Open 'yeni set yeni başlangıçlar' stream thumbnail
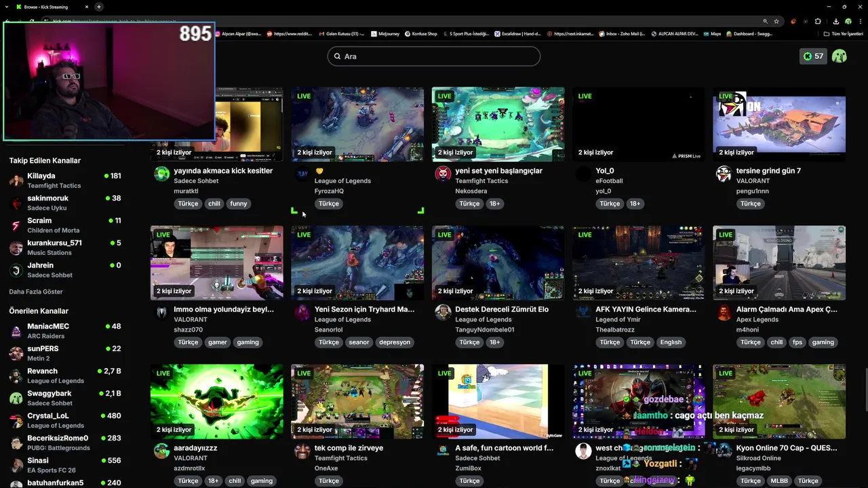The width and height of the screenshot is (868, 488). click(498, 124)
